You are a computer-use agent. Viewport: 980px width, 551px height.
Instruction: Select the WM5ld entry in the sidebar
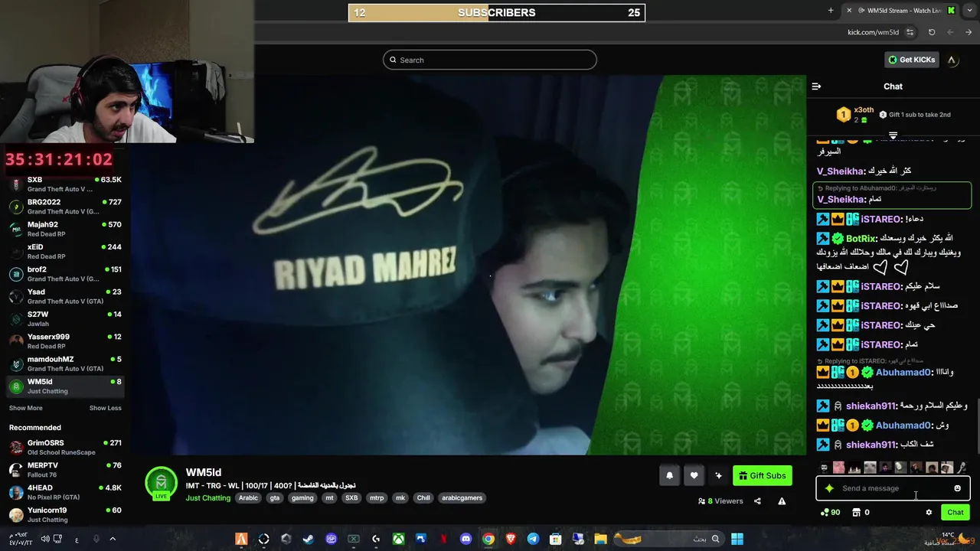(65, 386)
